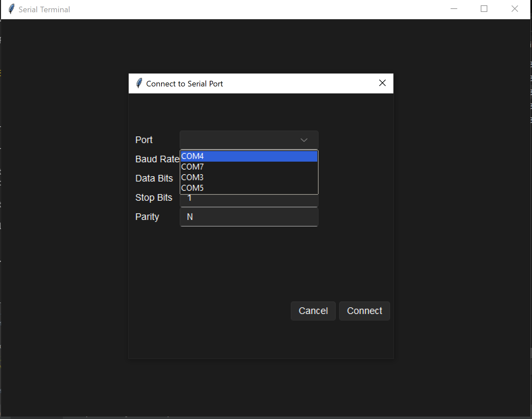Click the feather icon in dialog title bar

(x=139, y=83)
